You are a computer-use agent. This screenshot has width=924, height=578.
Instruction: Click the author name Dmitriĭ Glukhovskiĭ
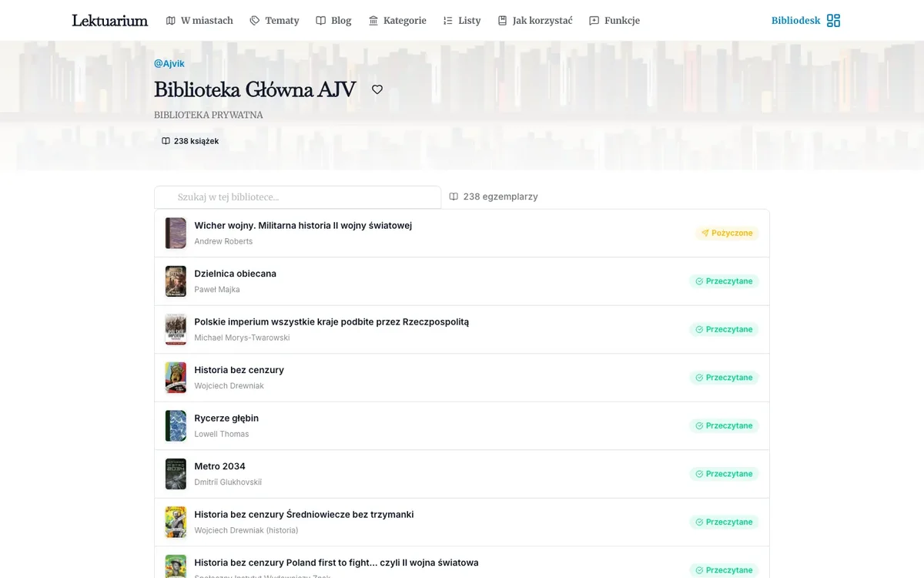click(x=228, y=482)
